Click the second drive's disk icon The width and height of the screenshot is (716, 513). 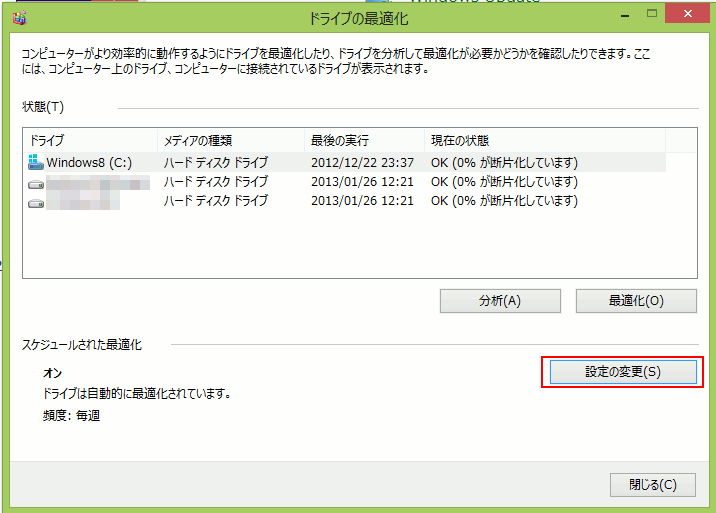click(36, 182)
